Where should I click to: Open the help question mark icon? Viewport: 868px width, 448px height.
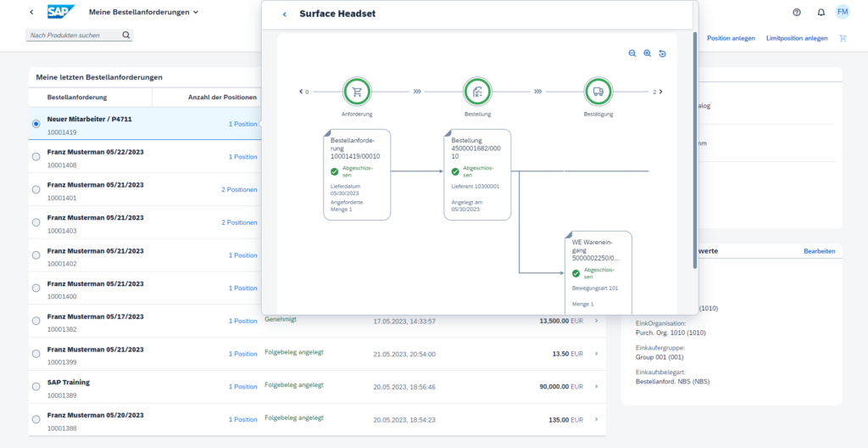(797, 12)
